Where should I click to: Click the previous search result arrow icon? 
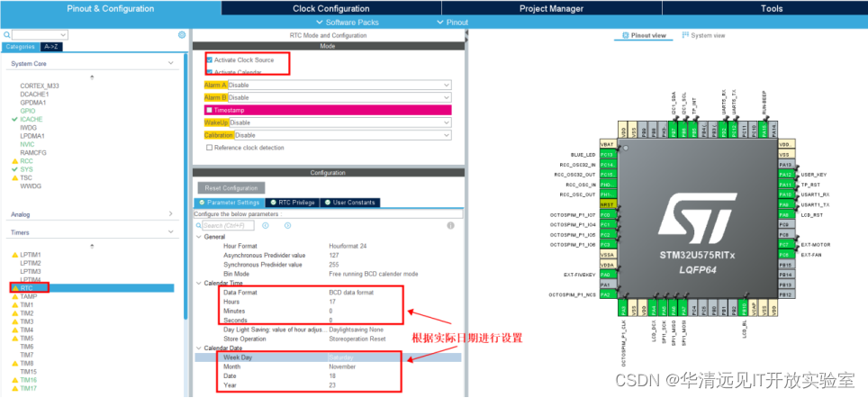click(265, 225)
